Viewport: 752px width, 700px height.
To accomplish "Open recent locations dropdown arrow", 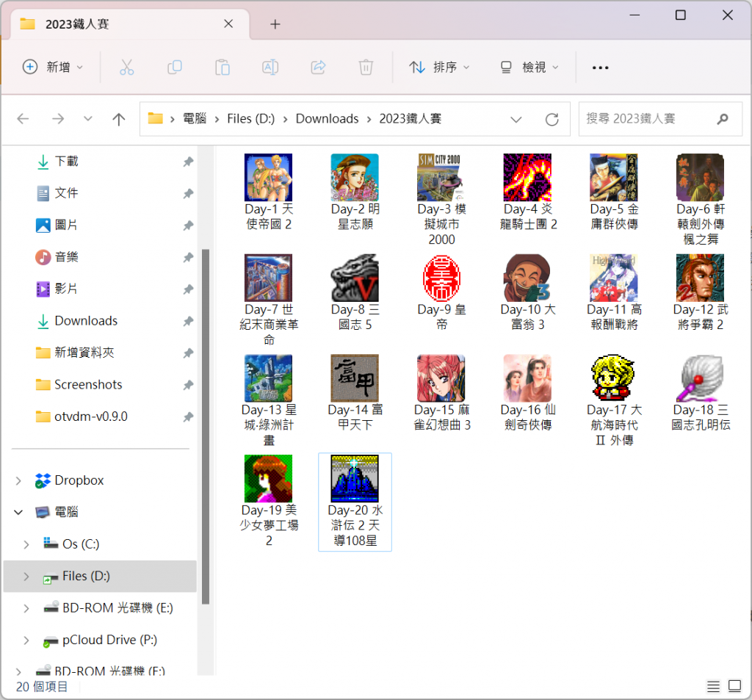I will 88,118.
